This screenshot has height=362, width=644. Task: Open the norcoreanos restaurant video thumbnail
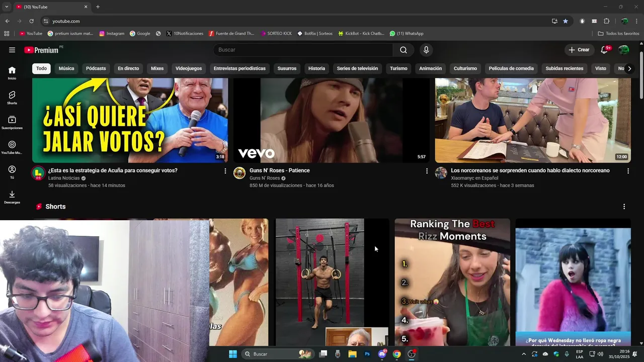533,120
